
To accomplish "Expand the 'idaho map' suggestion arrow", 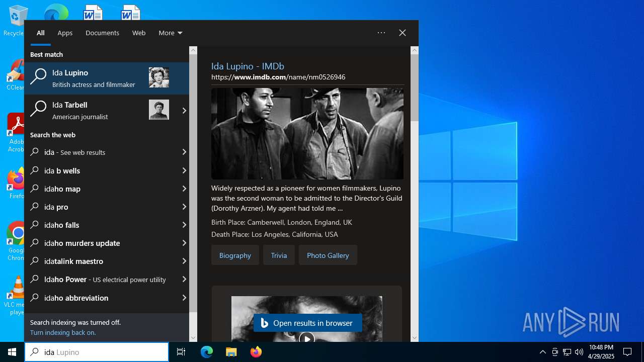I will pos(184,189).
